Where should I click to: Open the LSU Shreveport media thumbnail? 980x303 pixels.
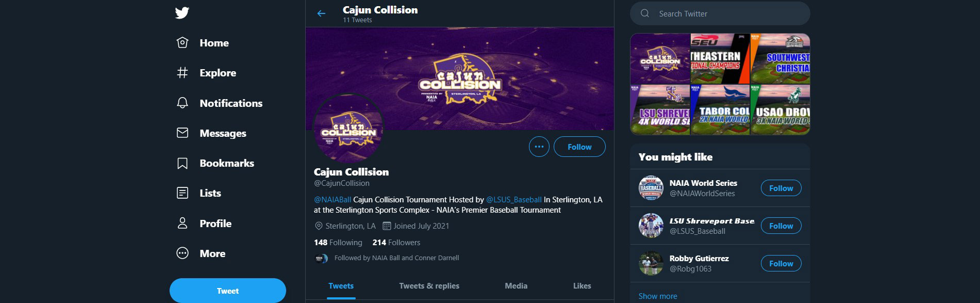[660, 110]
